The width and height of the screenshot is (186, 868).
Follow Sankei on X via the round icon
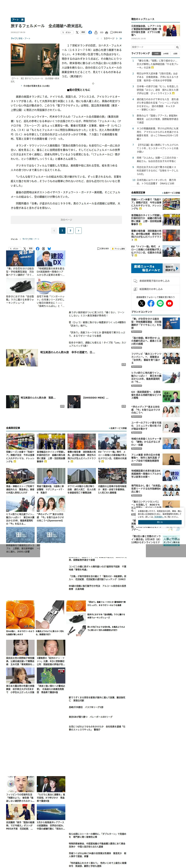pyautogui.click(x=142, y=303)
